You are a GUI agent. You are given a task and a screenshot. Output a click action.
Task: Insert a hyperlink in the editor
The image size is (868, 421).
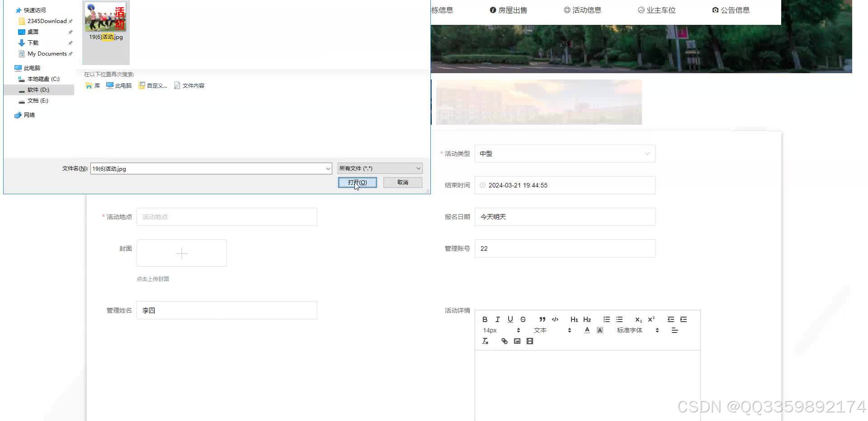pos(504,341)
